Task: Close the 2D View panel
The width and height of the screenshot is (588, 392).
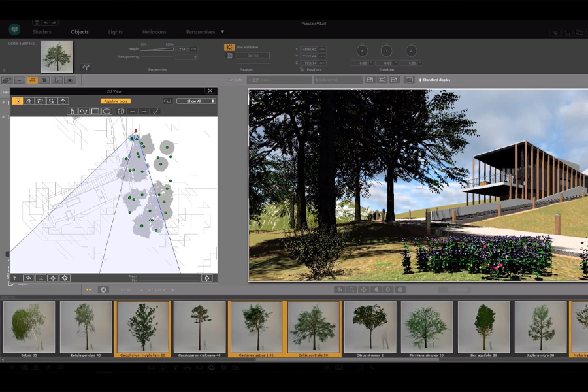Action: [210, 91]
